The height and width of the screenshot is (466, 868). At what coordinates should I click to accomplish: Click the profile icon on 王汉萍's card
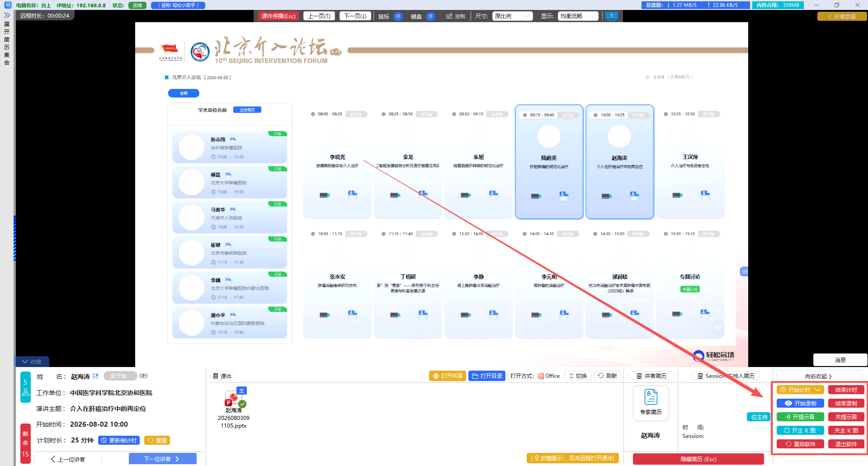705,195
